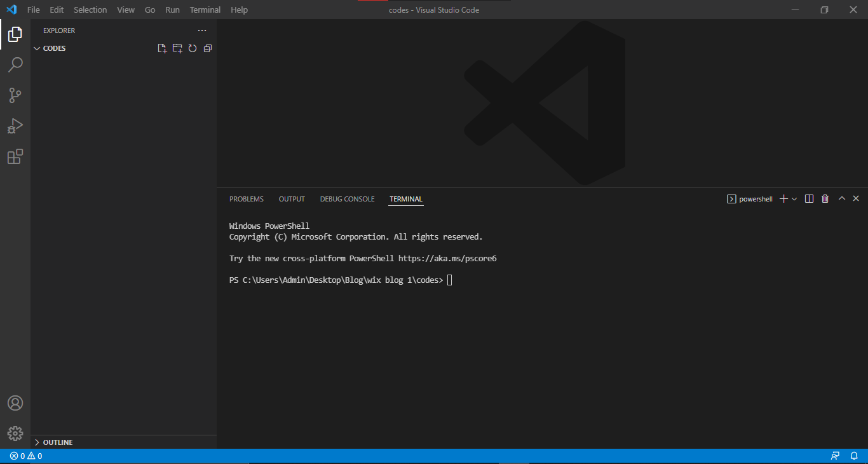This screenshot has height=464, width=868.
Task: Click the 'Windows PowerShell' terminal line
Action: [x=269, y=226]
